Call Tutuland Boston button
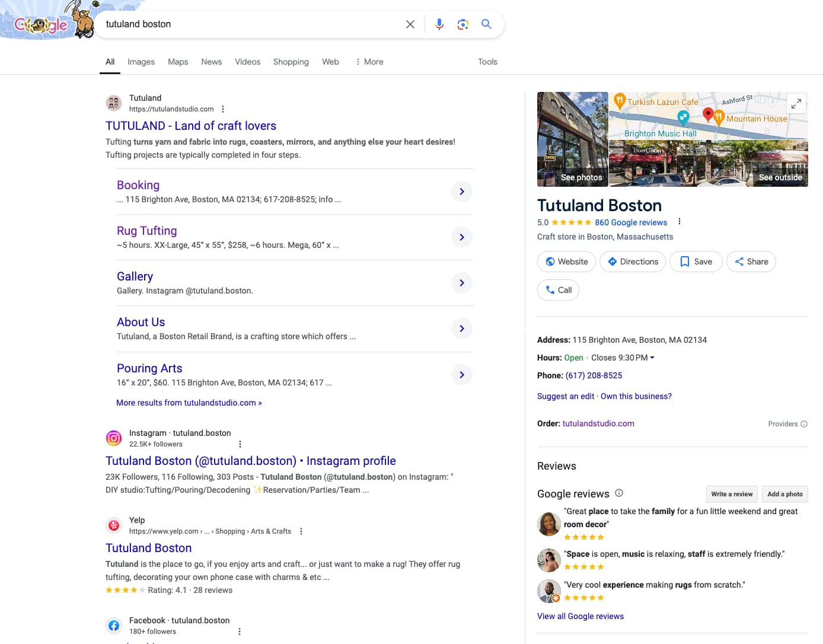The width and height of the screenshot is (823, 644). (559, 290)
